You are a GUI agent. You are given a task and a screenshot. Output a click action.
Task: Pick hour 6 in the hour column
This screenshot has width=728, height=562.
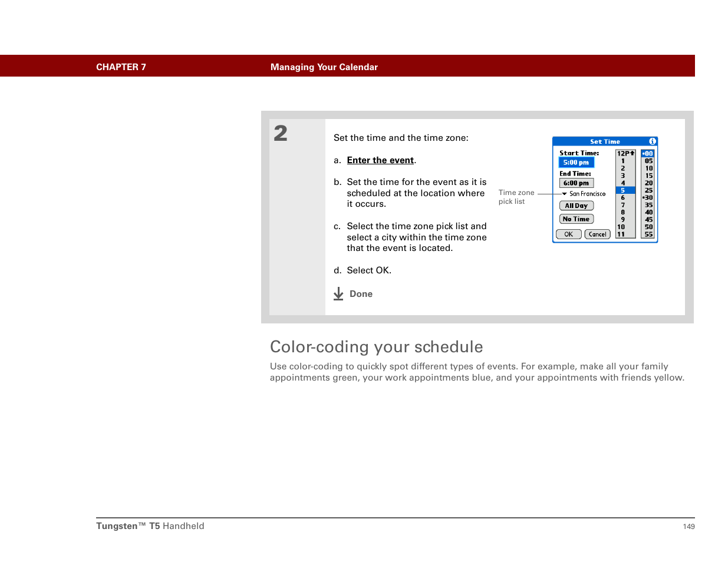[x=623, y=198]
